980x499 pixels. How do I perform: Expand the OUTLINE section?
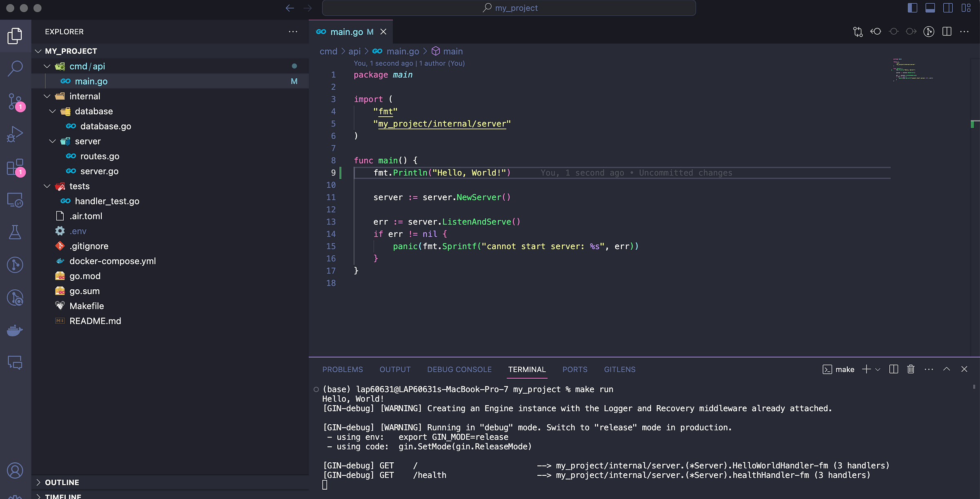pos(62,482)
